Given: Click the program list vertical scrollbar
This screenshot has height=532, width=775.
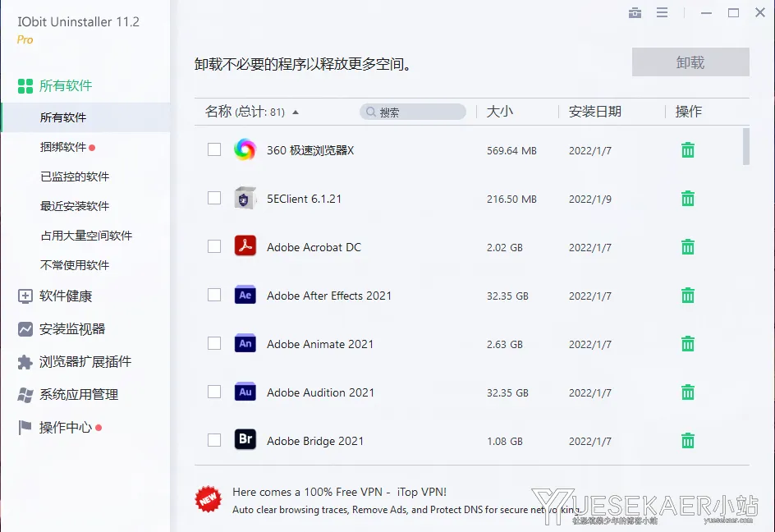Looking at the screenshot, I should (745, 146).
